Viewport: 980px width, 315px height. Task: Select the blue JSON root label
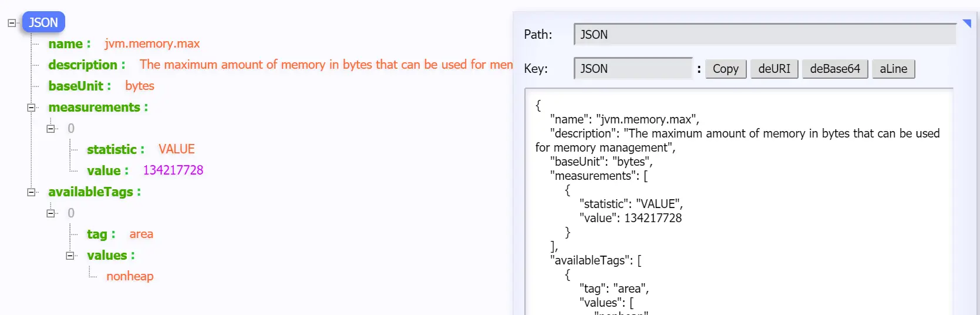tap(43, 22)
